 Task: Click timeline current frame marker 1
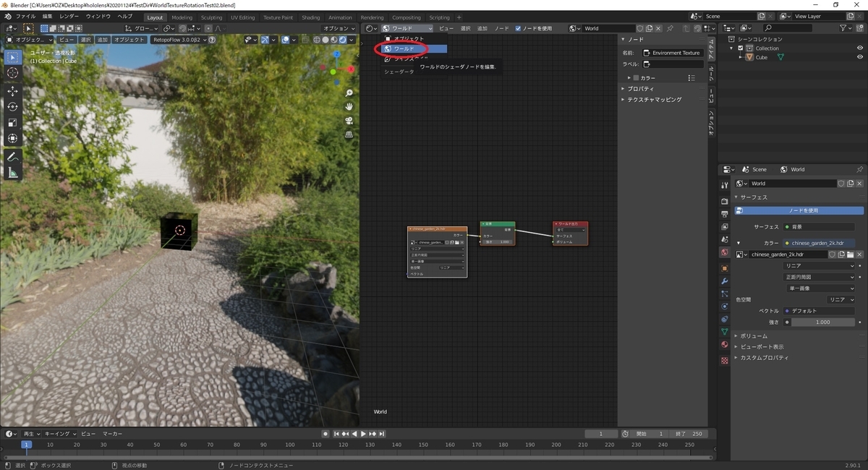[x=26, y=445]
